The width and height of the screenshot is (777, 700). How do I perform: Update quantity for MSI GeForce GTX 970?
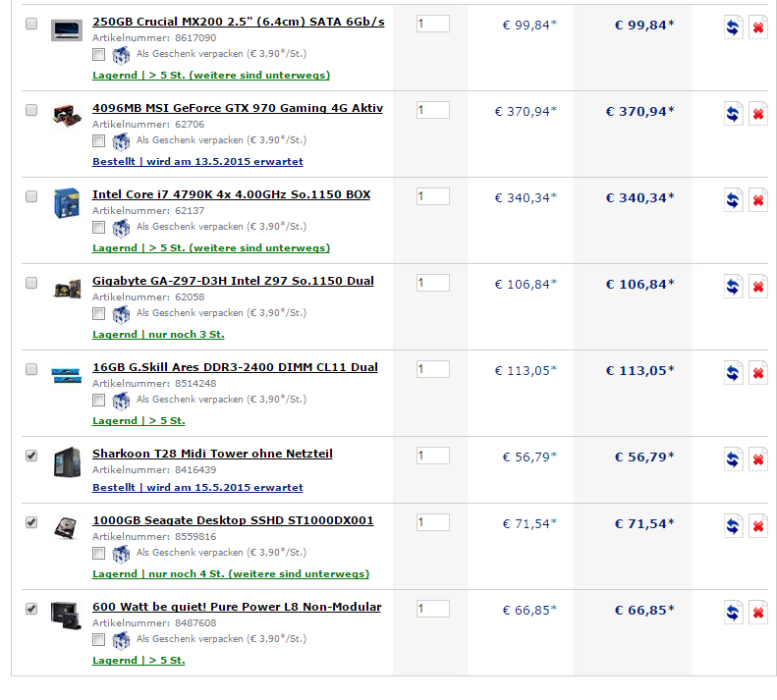[733, 114]
